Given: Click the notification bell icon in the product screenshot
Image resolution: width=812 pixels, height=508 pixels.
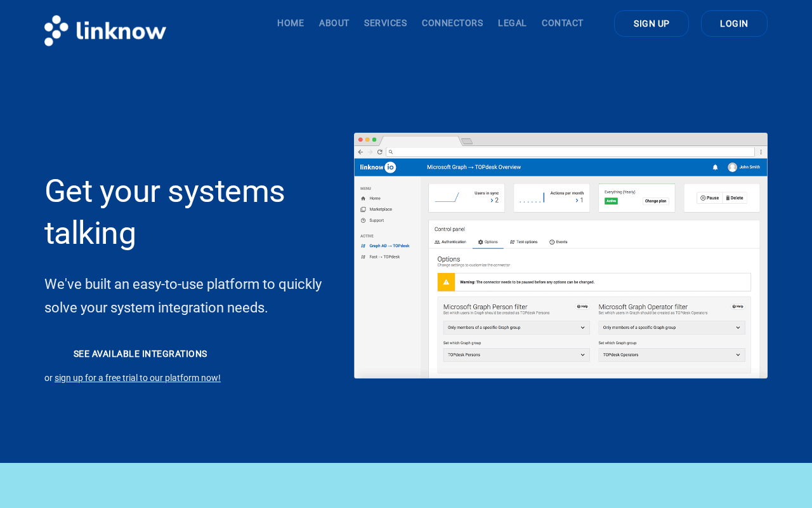Looking at the screenshot, I should point(715,167).
